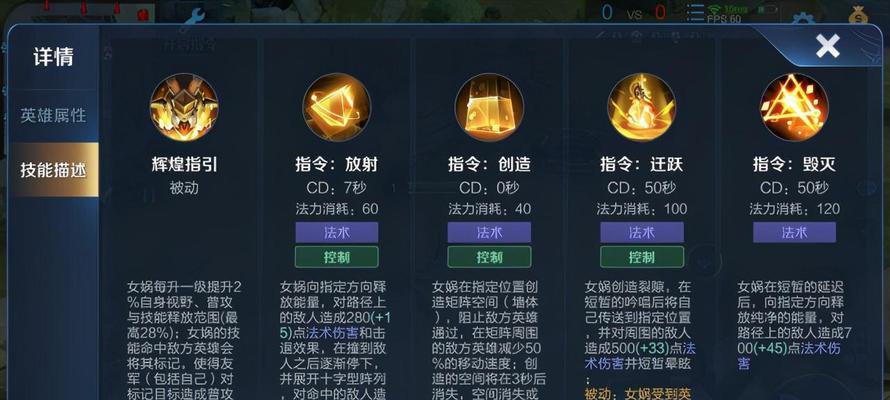890x400 pixels.
Task: Click the 控制 tag under 指令：创造
Action: (489, 257)
